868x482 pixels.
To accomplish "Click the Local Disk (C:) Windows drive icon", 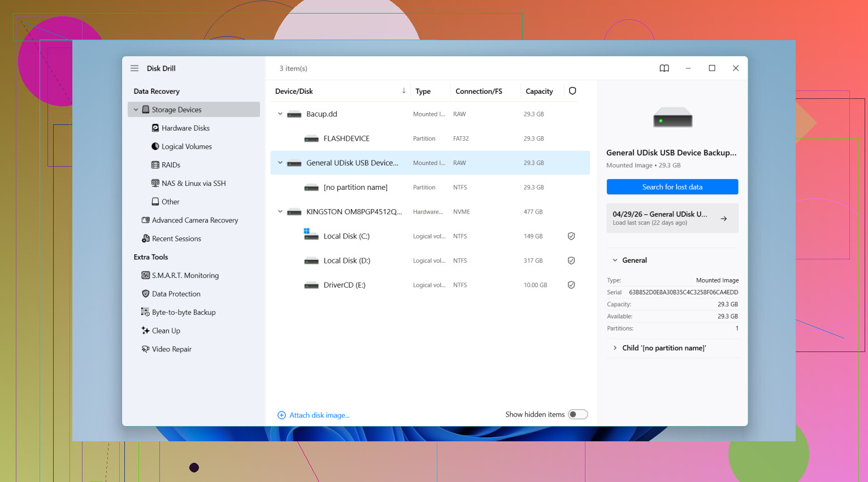I will [311, 235].
